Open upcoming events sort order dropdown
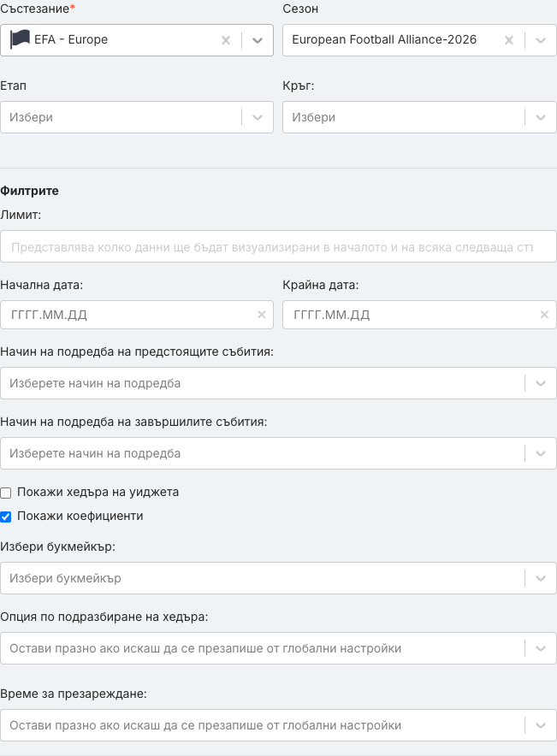Viewport: 557px width, 756px height. [x=278, y=383]
